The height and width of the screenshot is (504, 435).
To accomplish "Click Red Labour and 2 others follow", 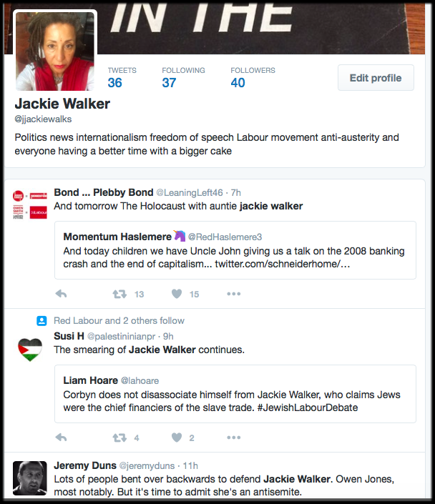I will coord(119,320).
